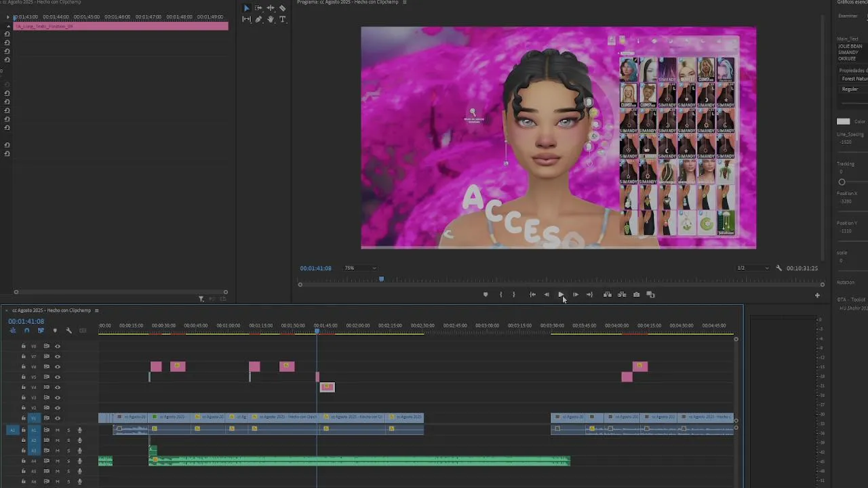The image size is (868, 488).
Task: Click the Program tab title
Action: coord(349,2)
